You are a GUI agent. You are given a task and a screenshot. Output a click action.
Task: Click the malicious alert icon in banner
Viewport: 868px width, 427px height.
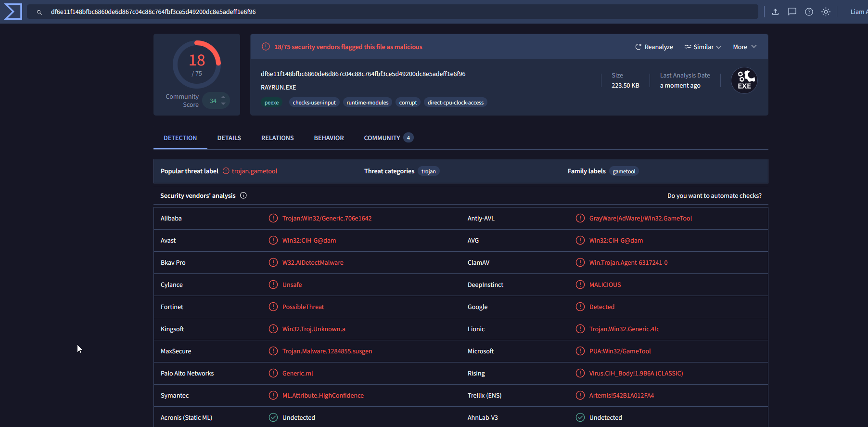(266, 47)
